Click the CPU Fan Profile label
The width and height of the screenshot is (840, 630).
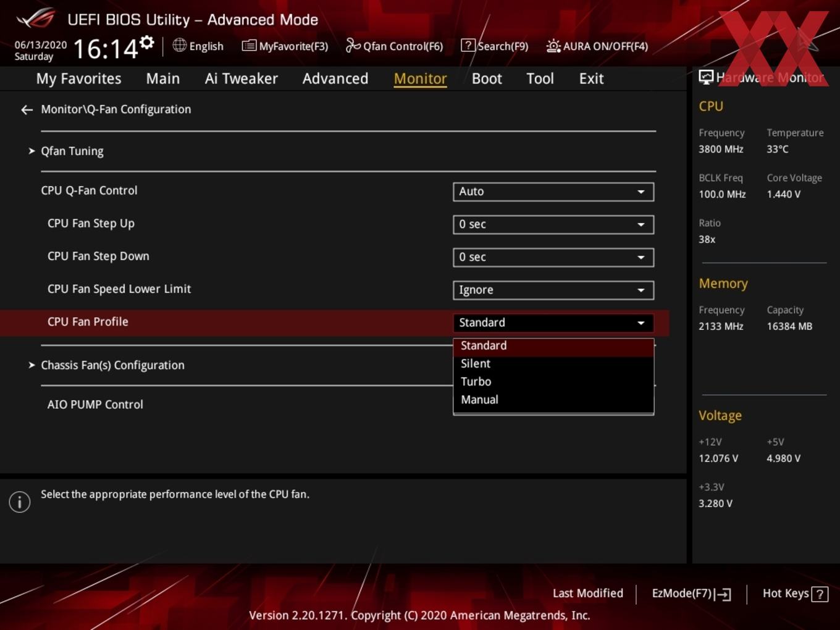pyautogui.click(x=88, y=322)
